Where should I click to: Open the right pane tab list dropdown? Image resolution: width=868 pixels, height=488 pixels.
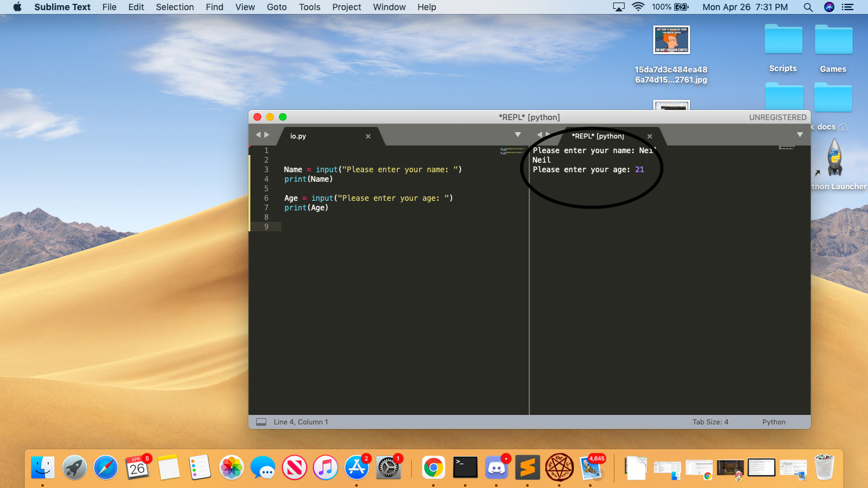pyautogui.click(x=800, y=135)
